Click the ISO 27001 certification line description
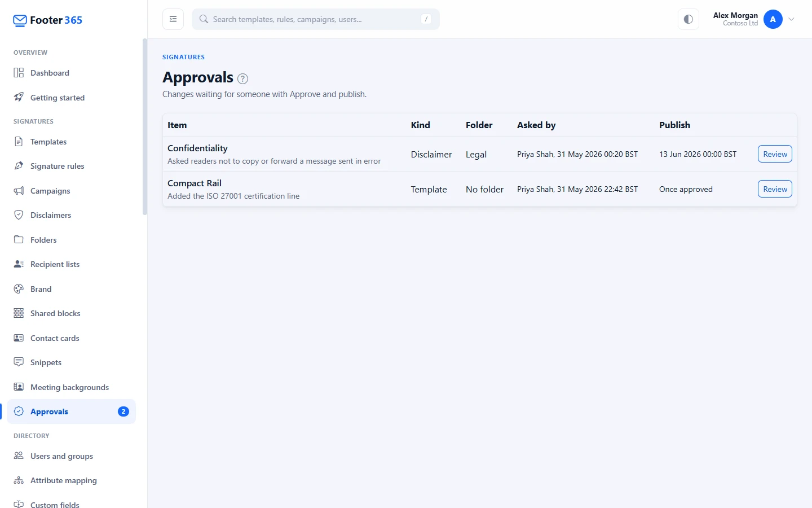This screenshot has height=508, width=812. tap(233, 196)
